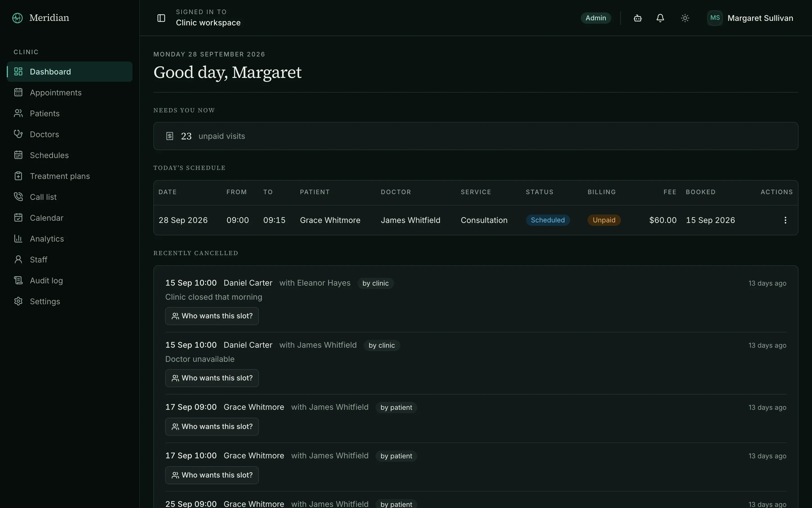Click the Doctors stethoscope icon
812x508 pixels.
point(18,134)
